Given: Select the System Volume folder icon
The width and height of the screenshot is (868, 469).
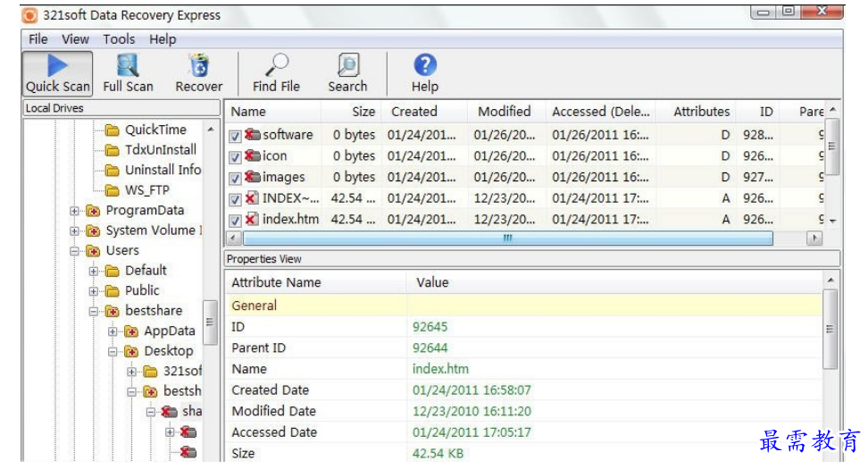Looking at the screenshot, I should coord(93,230).
